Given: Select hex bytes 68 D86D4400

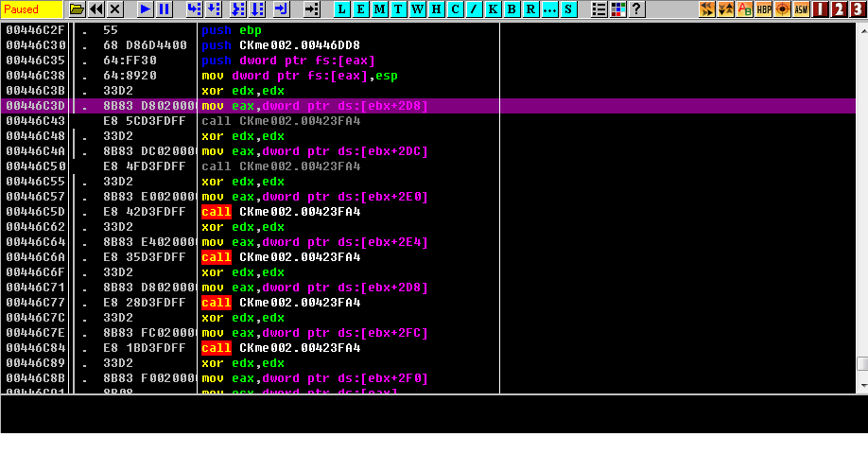Looking at the screenshot, I should [x=145, y=45].
